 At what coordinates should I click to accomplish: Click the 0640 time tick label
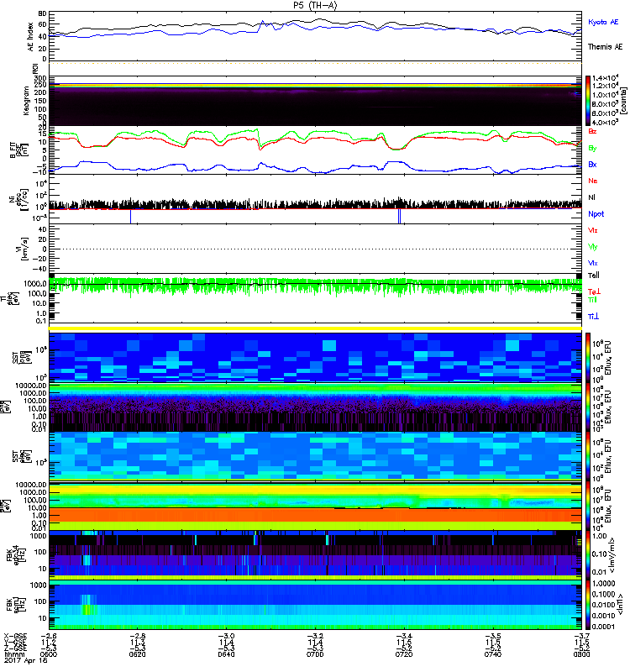pyautogui.click(x=226, y=654)
